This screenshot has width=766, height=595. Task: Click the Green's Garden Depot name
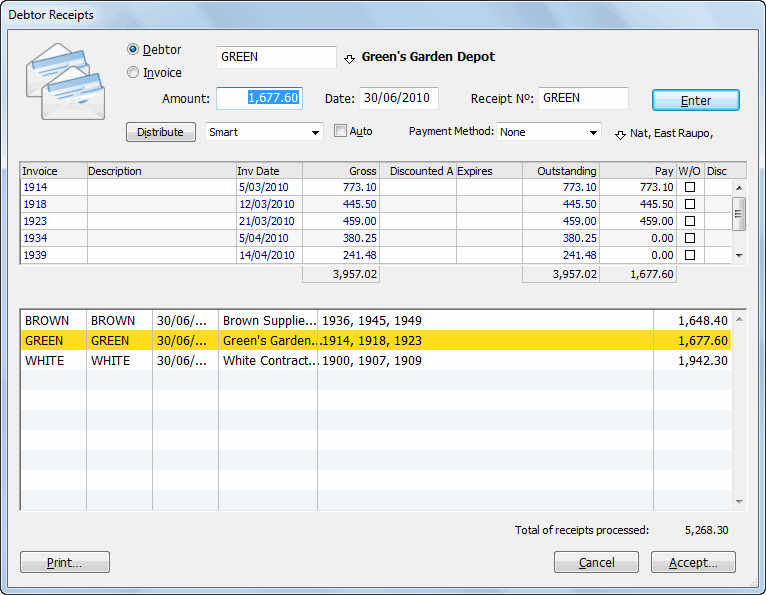pos(428,57)
